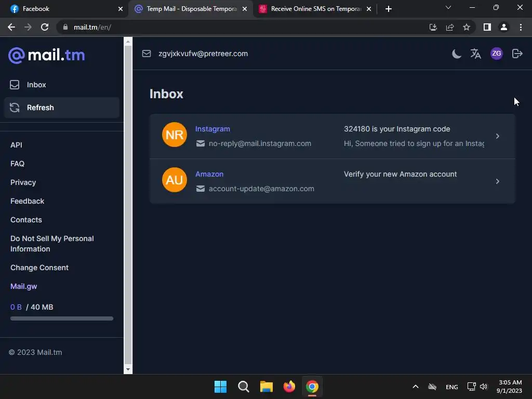Show hidden system tray icons
The image size is (532, 399).
tap(415, 387)
